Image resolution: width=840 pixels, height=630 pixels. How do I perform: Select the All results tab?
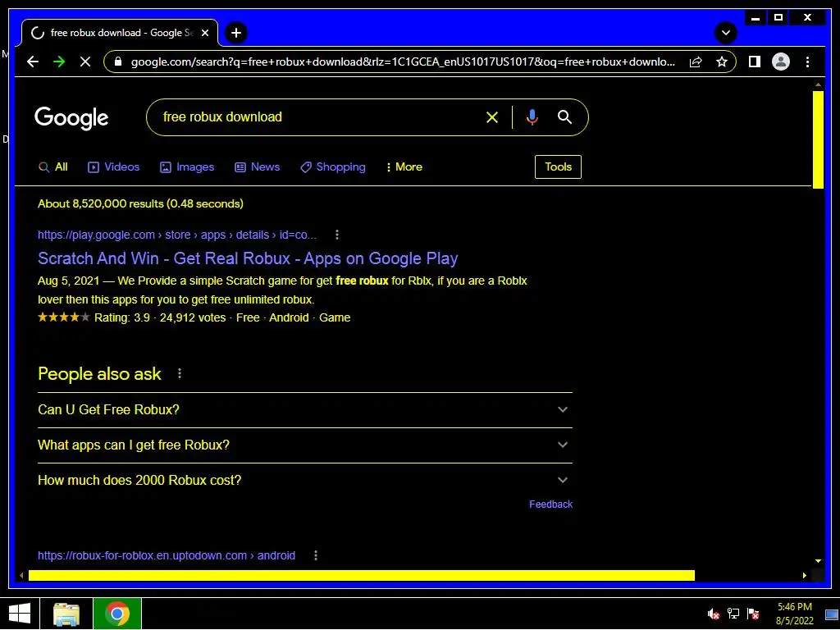pos(53,167)
